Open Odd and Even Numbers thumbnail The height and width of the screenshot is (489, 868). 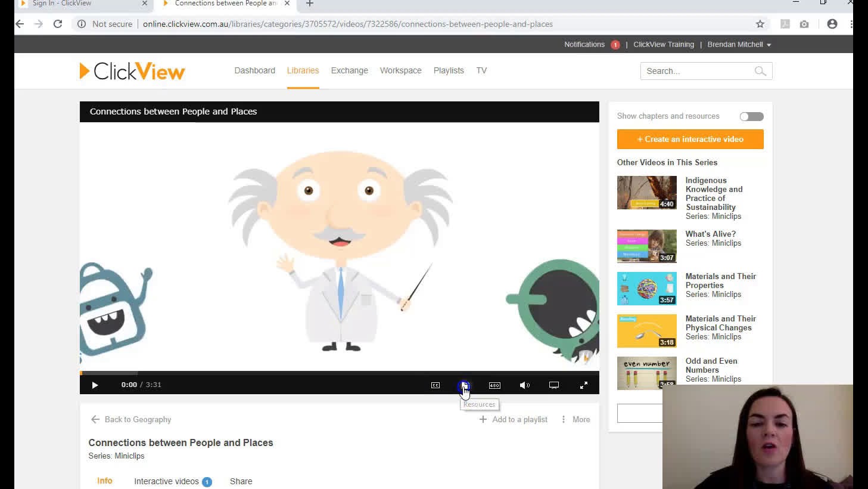(646, 373)
